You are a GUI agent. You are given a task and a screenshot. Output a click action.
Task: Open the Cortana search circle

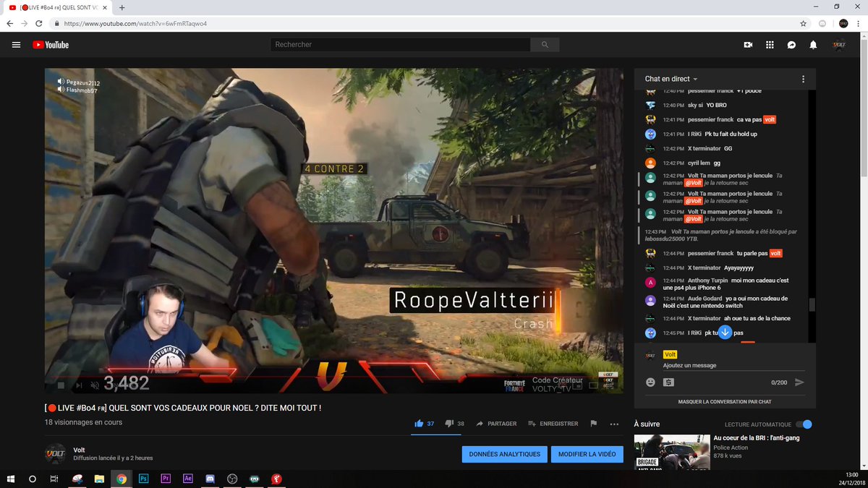pos(33,479)
